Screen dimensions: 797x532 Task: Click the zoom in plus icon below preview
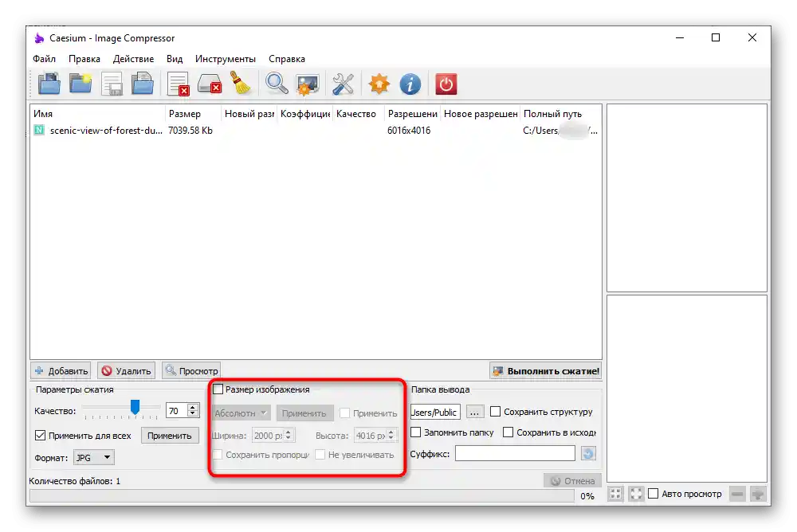pos(758,494)
